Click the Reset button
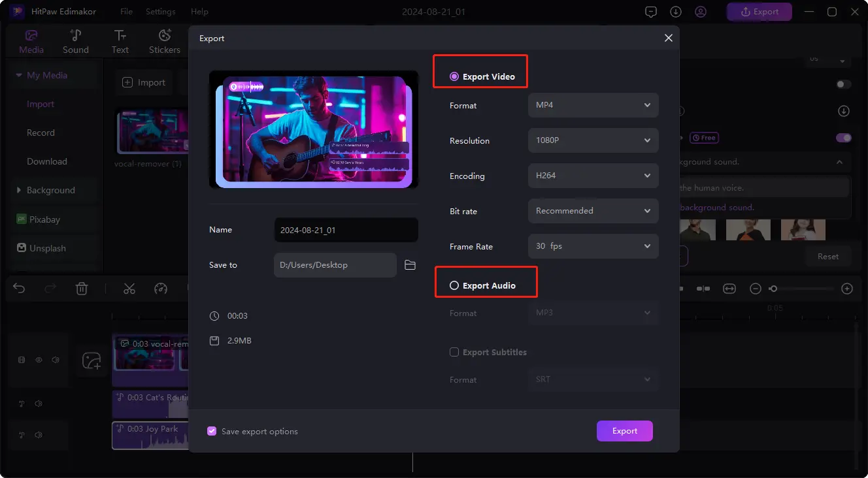 [827, 257]
